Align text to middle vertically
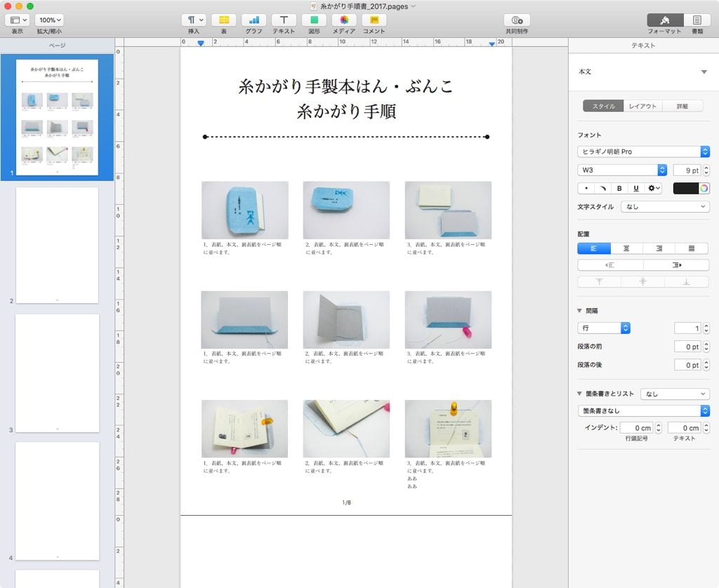This screenshot has height=588, width=719. coord(642,282)
